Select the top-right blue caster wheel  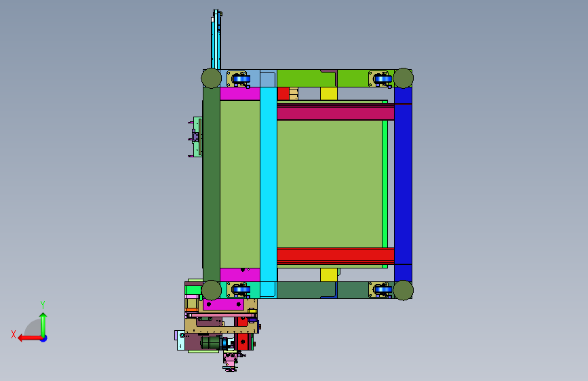[x=383, y=79]
